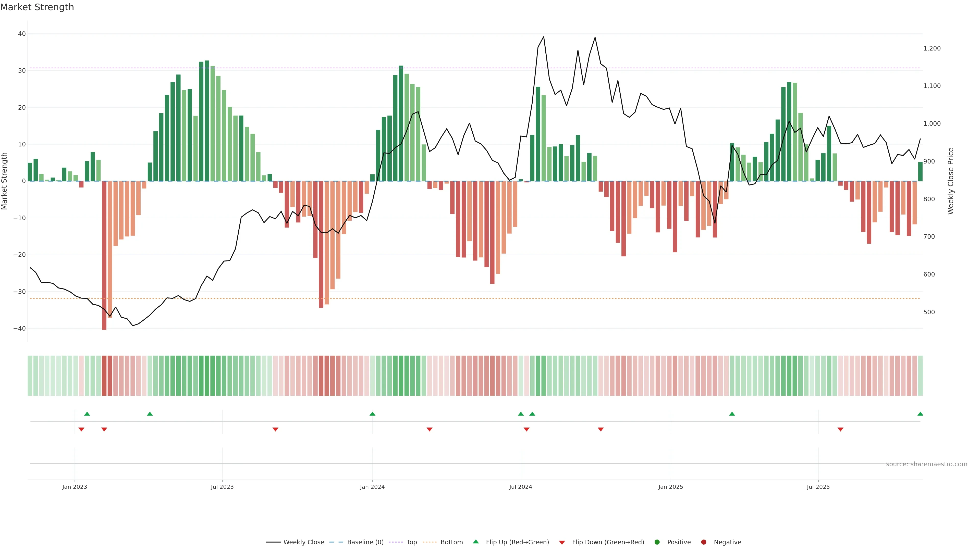
Task: Click the flip-down triangle nearest Jul 2025
Action: (840, 429)
